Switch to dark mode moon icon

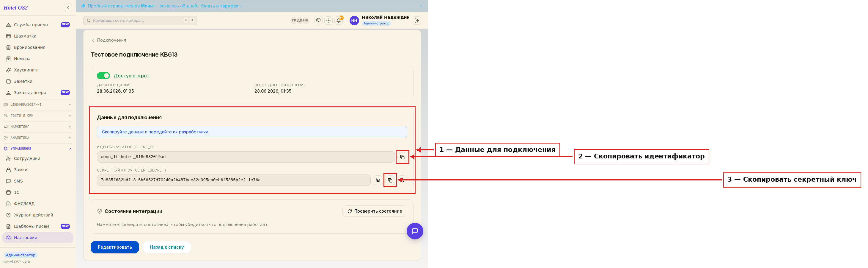tap(328, 21)
